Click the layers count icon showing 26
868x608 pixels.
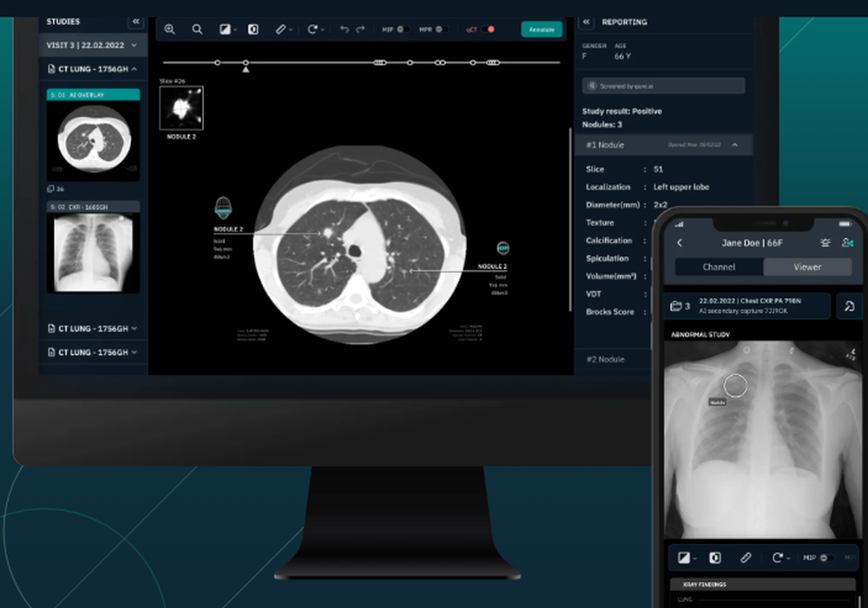point(51,189)
